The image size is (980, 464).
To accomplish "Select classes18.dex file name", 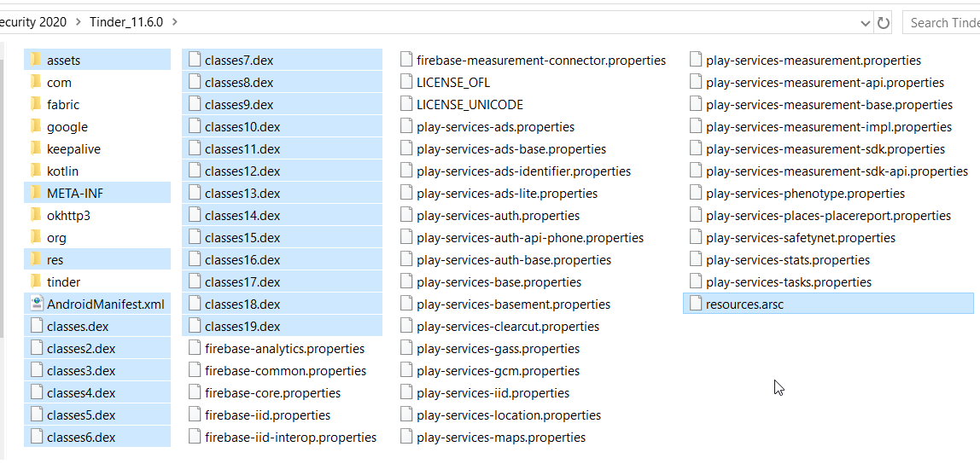I will tap(242, 304).
